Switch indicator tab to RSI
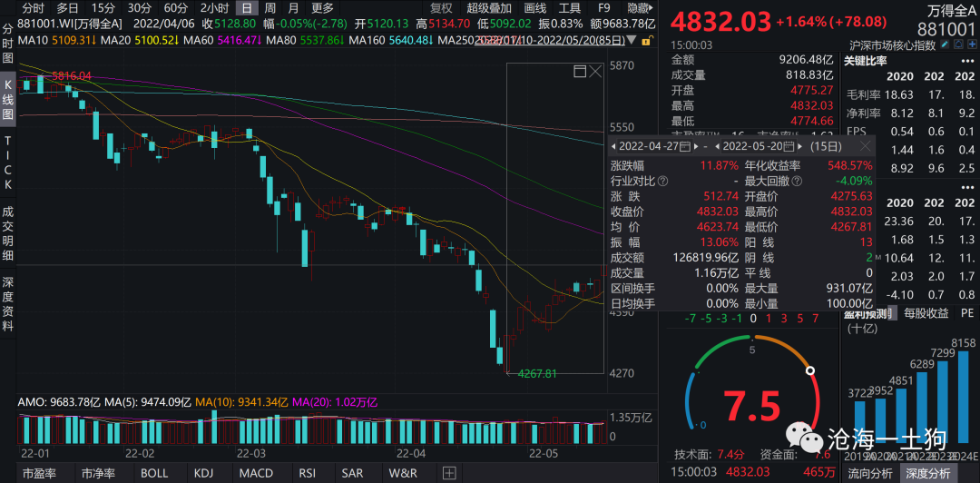This screenshot has height=483, width=980. 308,473
